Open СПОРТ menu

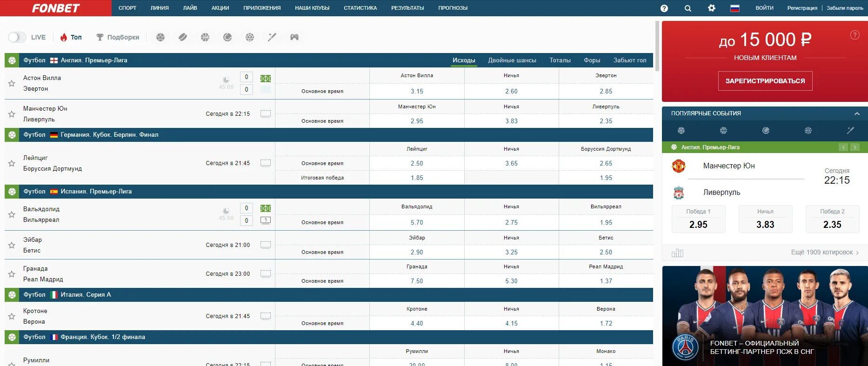pos(127,8)
